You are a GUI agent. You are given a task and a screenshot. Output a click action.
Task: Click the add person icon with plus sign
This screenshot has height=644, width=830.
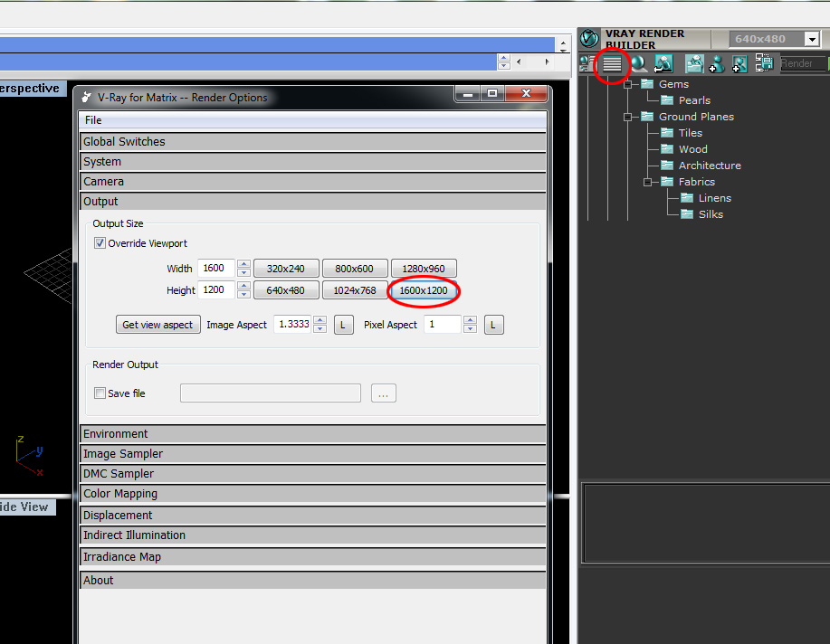(x=717, y=63)
